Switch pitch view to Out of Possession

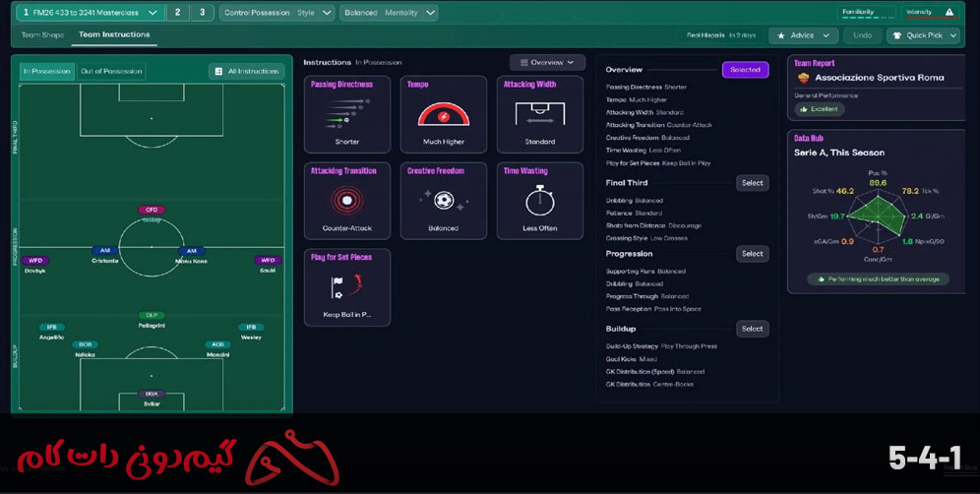[111, 71]
